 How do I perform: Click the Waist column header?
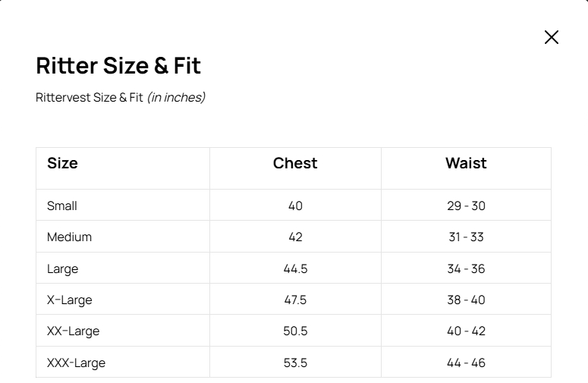tap(466, 163)
